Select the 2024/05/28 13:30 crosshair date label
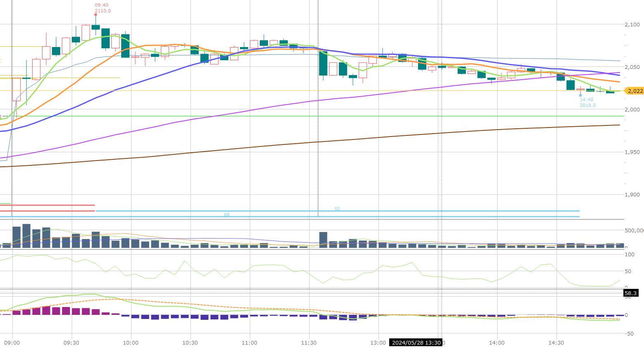The image size is (644, 352). [x=416, y=343]
